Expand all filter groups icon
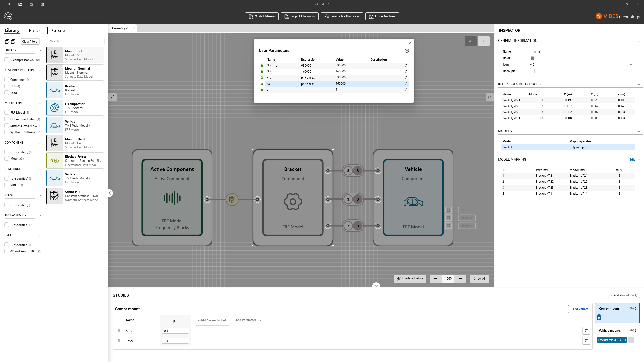644x362 pixels. point(7,42)
